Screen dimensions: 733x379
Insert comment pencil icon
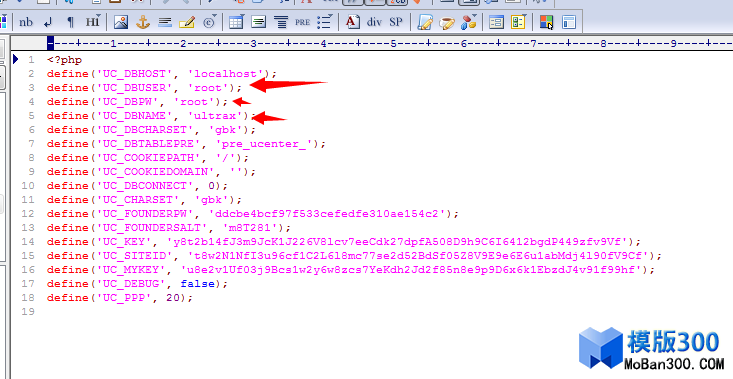pyautogui.click(x=187, y=22)
